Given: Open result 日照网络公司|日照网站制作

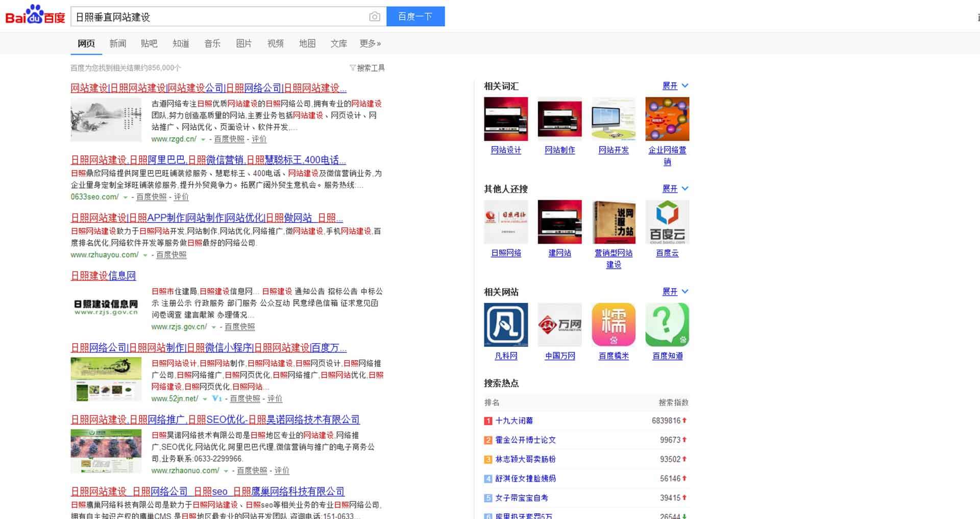Looking at the screenshot, I should point(209,348).
